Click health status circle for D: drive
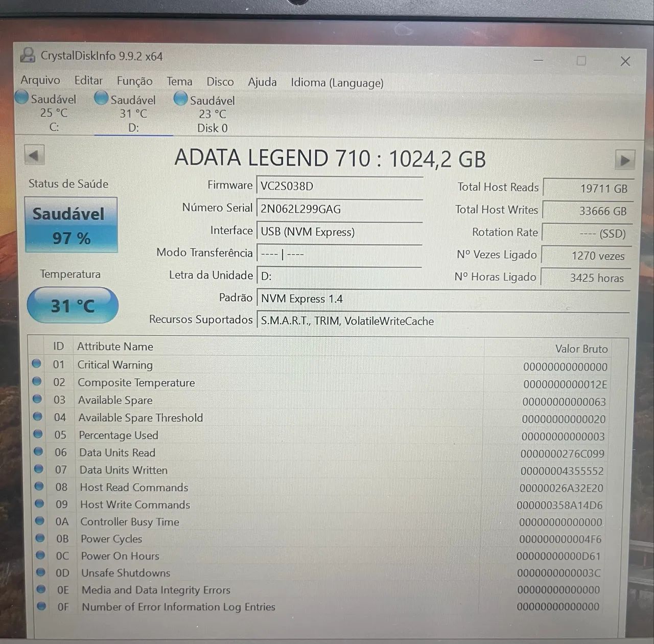654x644 pixels. click(101, 98)
